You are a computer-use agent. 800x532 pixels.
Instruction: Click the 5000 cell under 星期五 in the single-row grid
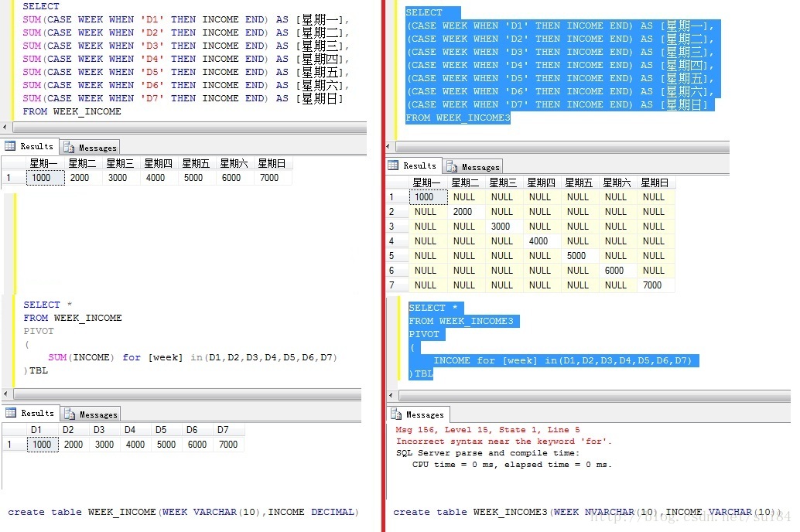197,178
